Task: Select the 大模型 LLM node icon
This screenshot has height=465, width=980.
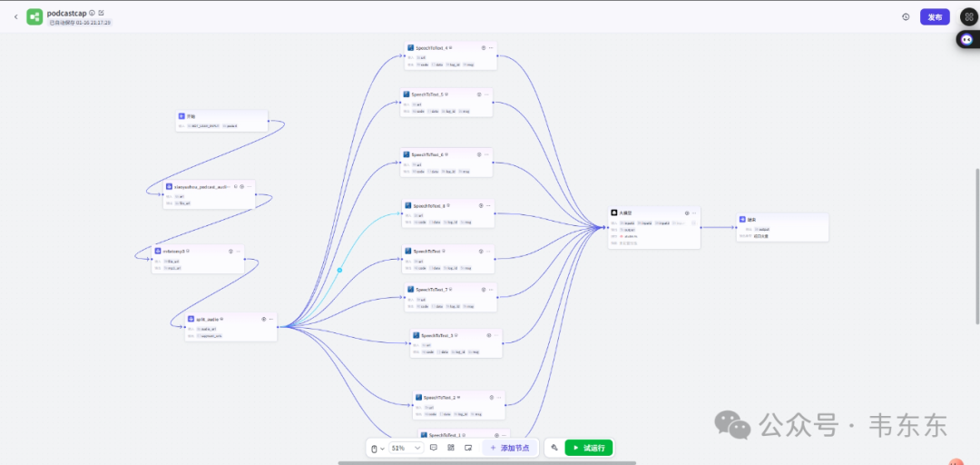Action: (614, 213)
